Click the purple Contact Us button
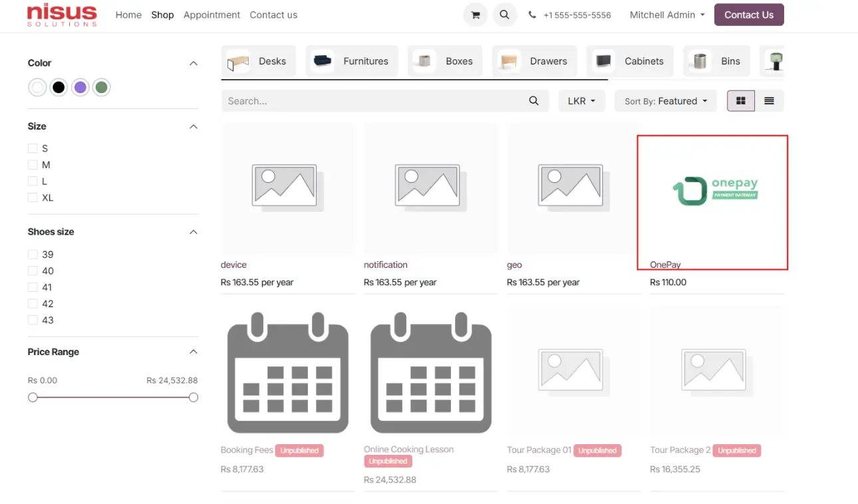This screenshot has height=504, width=858. pyautogui.click(x=749, y=15)
